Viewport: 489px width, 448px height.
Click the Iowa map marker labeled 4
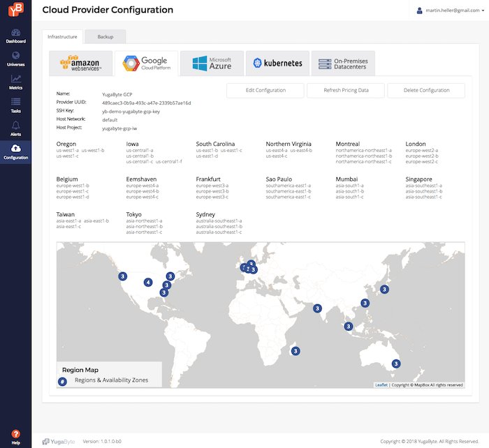[148, 282]
